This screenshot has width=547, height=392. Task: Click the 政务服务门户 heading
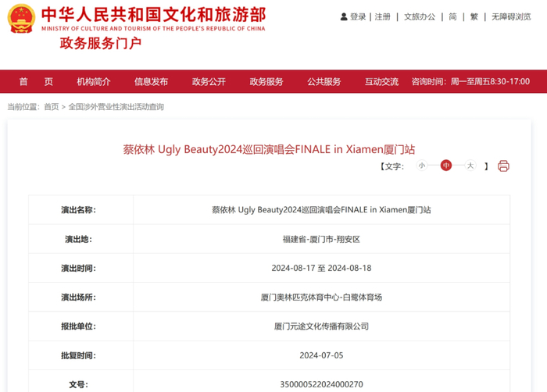101,43
